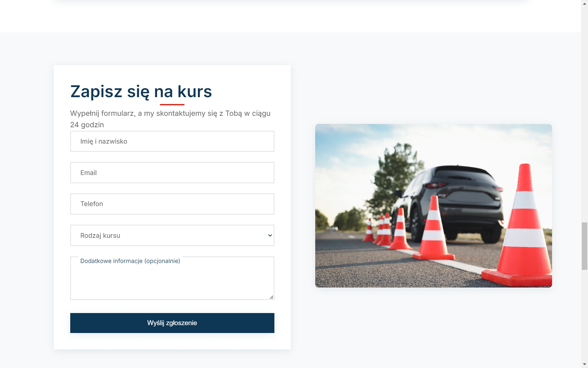Click the "Telefon" phone number field
The image size is (588, 368).
coord(172,204)
